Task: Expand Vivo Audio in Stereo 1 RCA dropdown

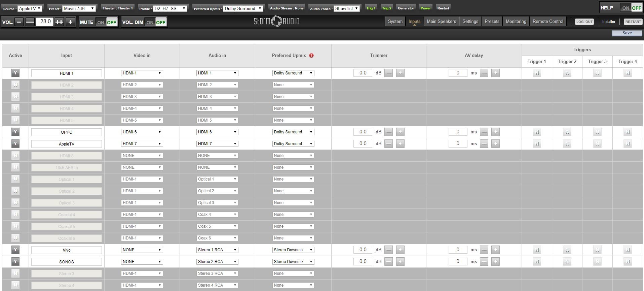Action: [x=217, y=250]
